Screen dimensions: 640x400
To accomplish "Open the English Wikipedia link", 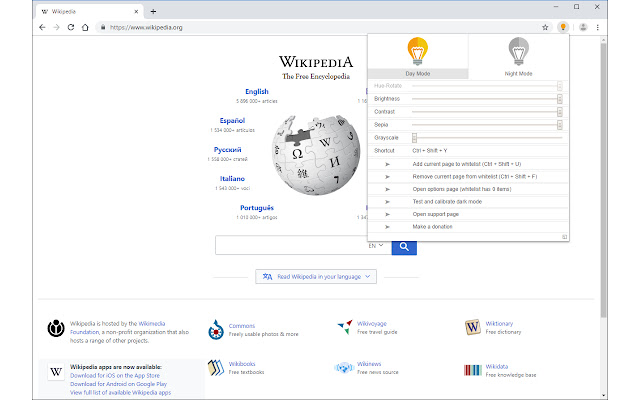I will pos(257,91).
